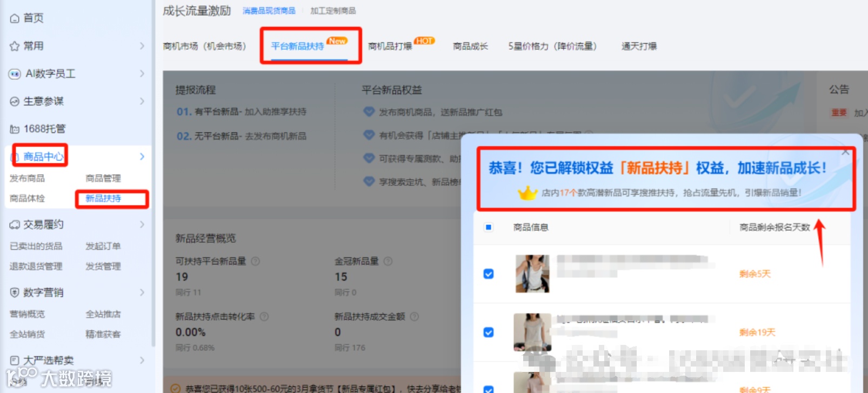Switch to 加工定制商品 category
Screen dimensions: 868x393
333,11
